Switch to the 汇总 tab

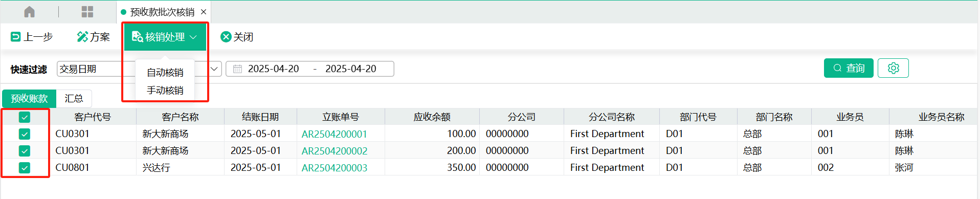[74, 98]
